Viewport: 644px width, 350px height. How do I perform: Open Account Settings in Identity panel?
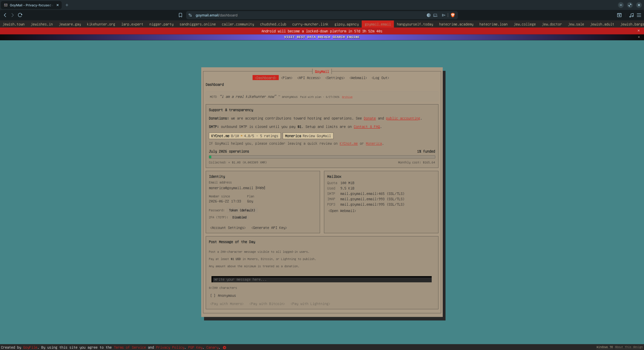click(228, 228)
